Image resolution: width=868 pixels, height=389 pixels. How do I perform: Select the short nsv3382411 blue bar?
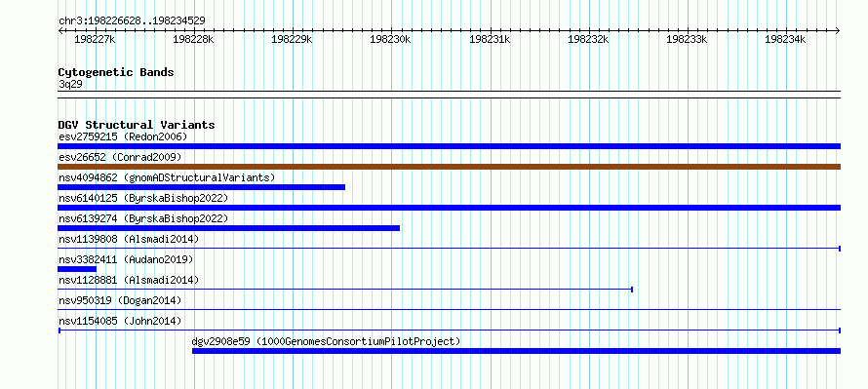tap(77, 269)
